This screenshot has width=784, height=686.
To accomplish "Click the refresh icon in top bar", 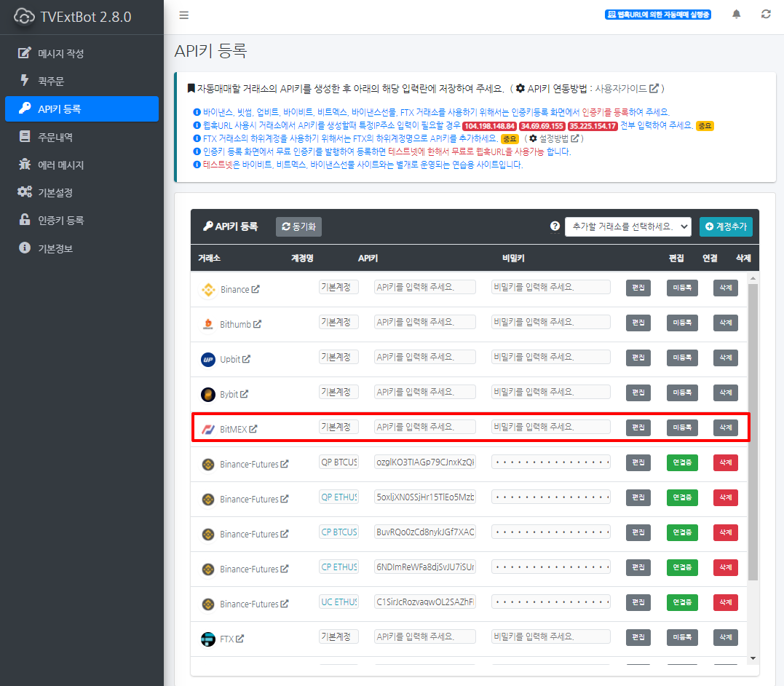I will pos(766,15).
